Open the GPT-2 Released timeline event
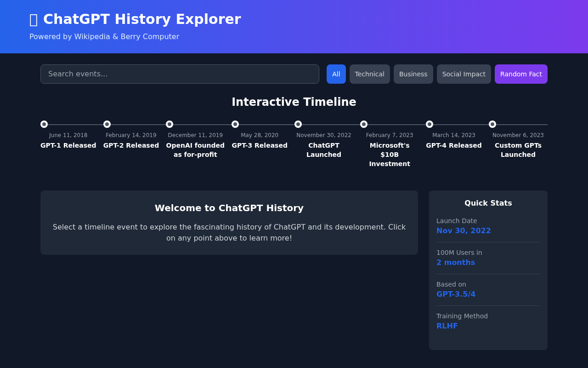The height and width of the screenshot is (368, 588). (107, 124)
